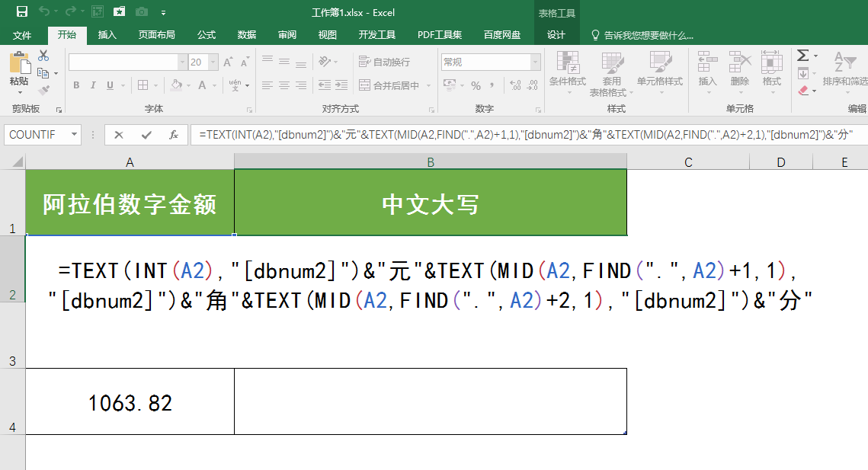Screen dimensions: 868x470
Task: Switch to the 页面布局 tab
Action: tap(157, 35)
